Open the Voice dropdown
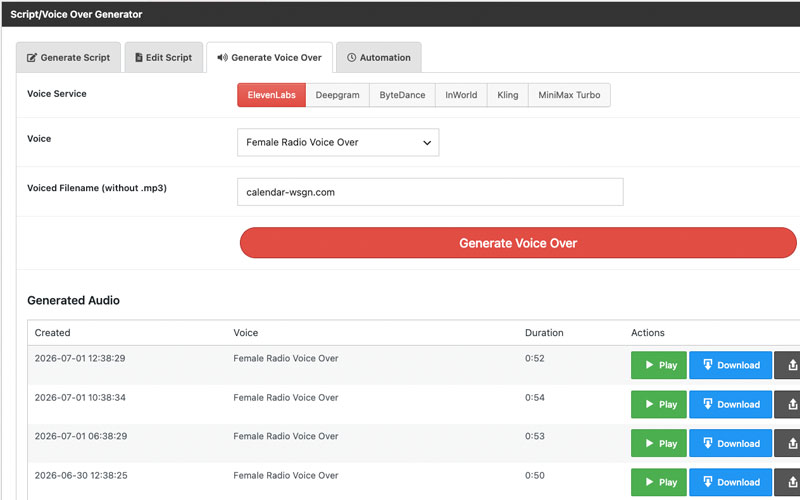The width and height of the screenshot is (800, 500). tap(338, 142)
